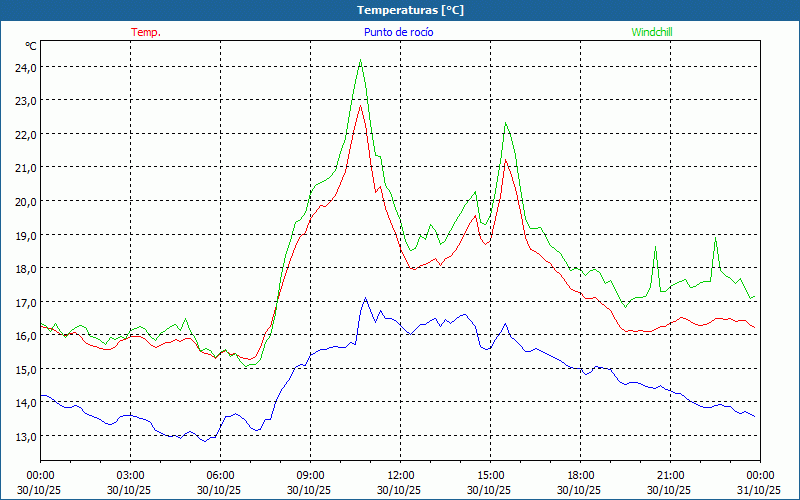Viewport: 800px width, 500px height.
Task: Click the 12:00 time axis label
Action: (x=400, y=475)
